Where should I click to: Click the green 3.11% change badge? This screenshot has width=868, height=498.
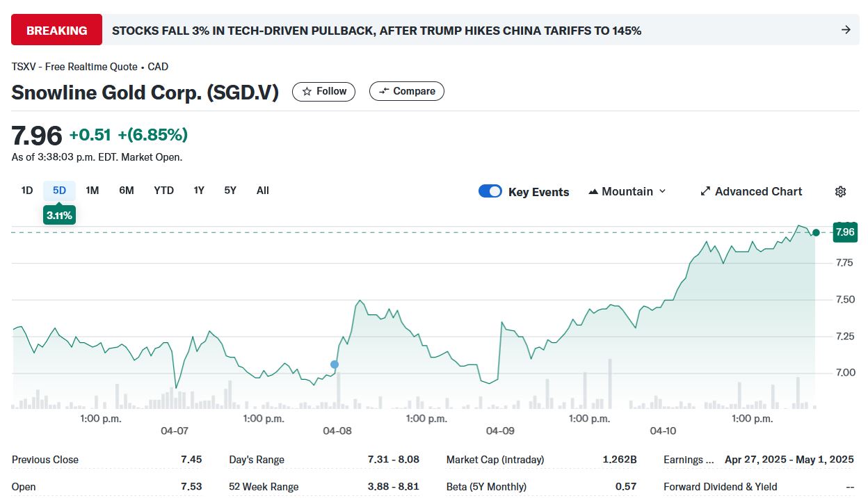[59, 216]
